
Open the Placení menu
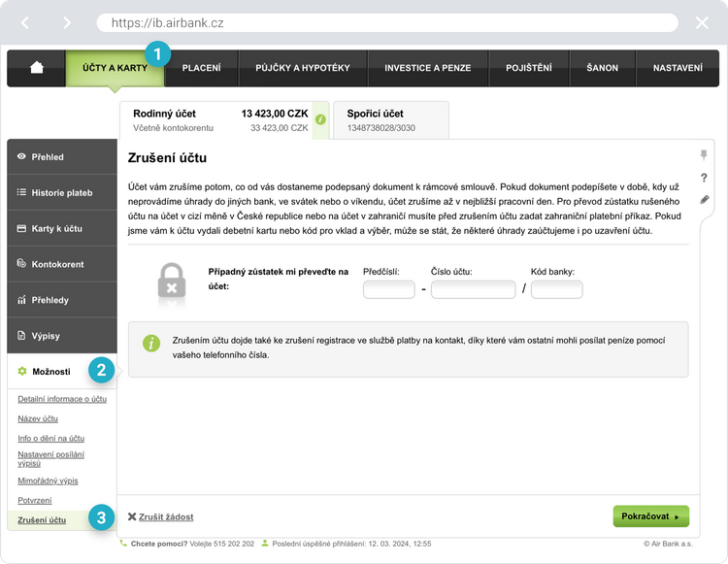click(x=201, y=68)
